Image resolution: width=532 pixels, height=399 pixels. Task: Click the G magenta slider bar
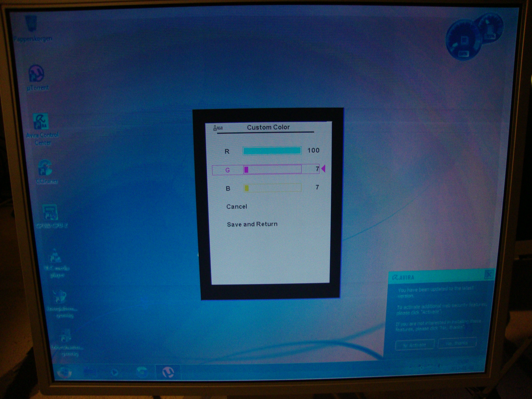click(x=272, y=170)
